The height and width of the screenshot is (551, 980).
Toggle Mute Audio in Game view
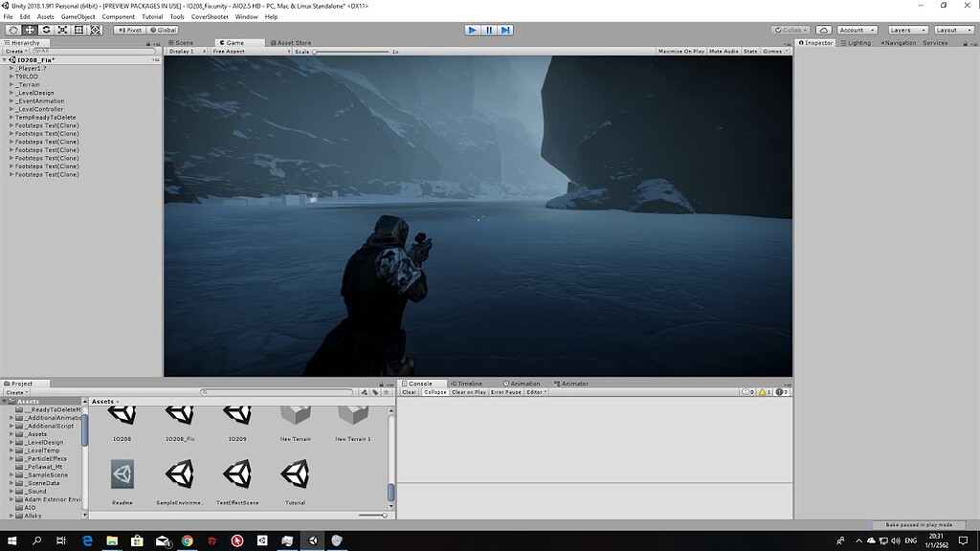(724, 51)
